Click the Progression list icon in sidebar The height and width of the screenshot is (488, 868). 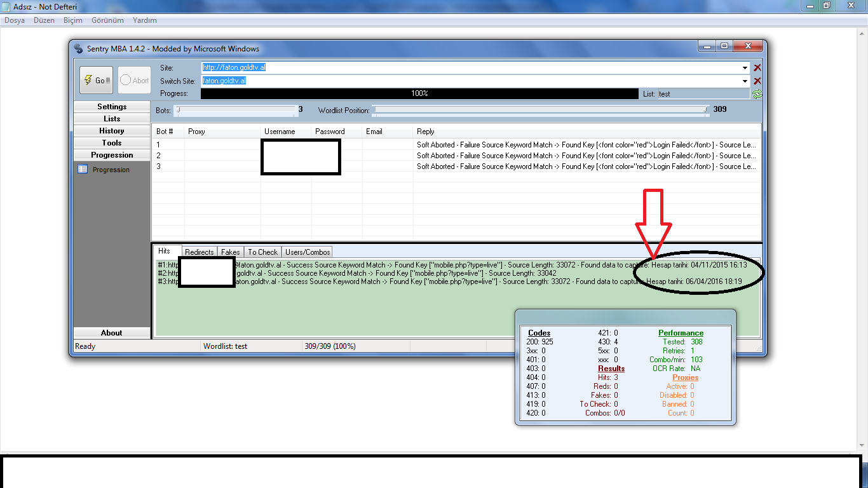[x=83, y=170]
